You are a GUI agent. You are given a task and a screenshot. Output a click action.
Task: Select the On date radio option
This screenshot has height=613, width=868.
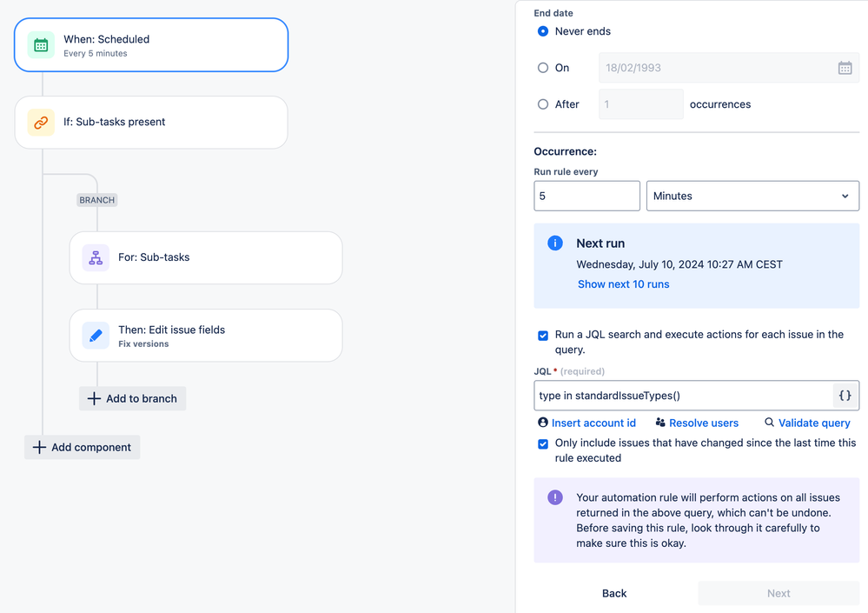[543, 68]
